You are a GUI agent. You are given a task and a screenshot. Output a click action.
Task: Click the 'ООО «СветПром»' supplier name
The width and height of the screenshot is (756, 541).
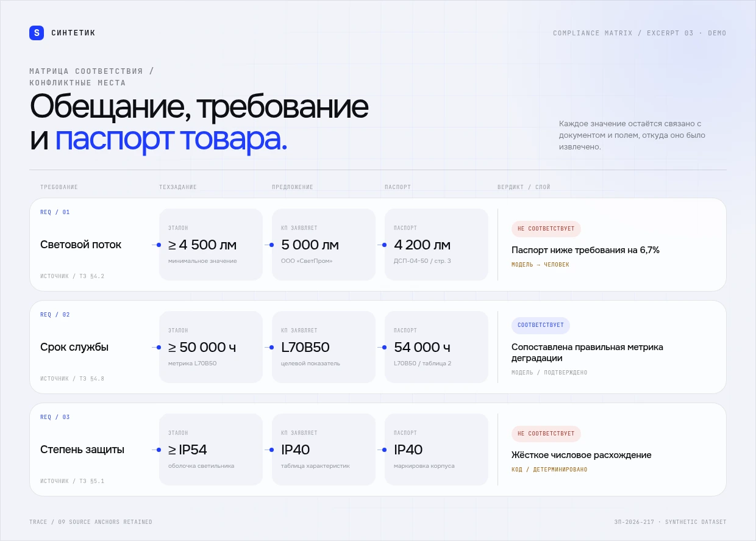click(x=308, y=261)
